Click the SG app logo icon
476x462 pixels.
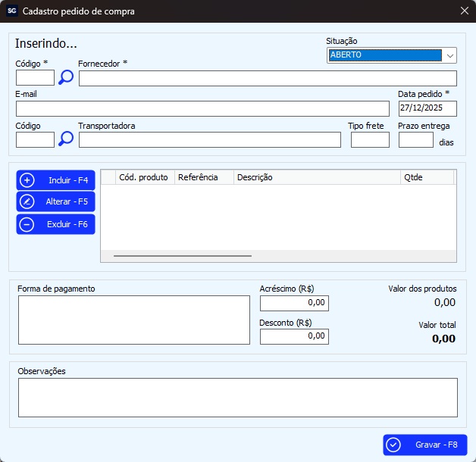(11, 11)
